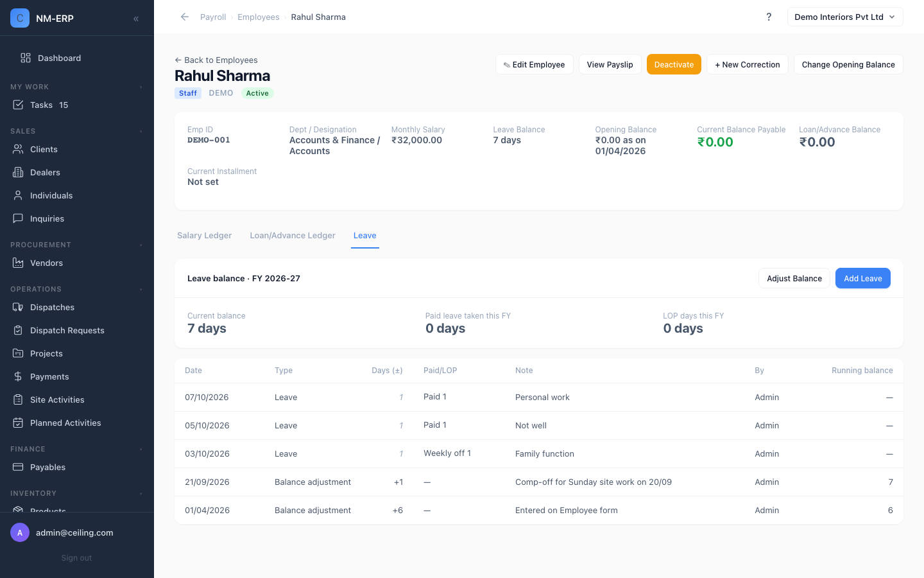Open Dealers building icon
The width and height of the screenshot is (924, 578).
tap(18, 172)
